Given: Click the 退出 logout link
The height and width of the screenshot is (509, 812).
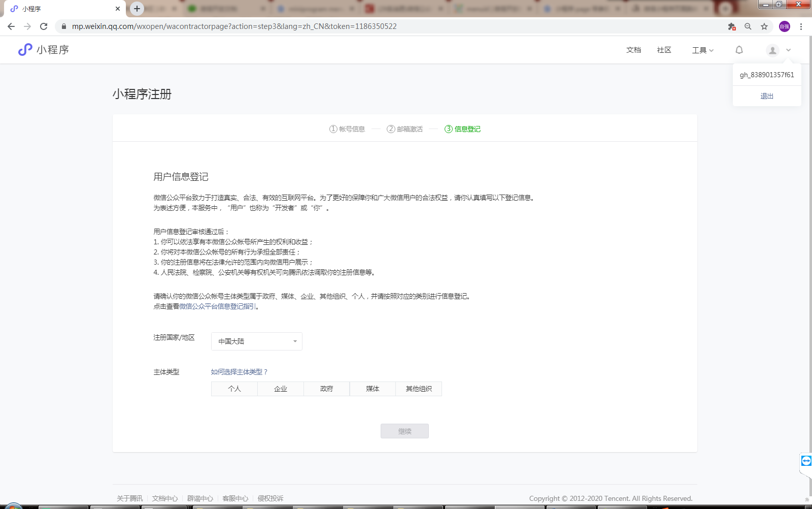Looking at the screenshot, I should (767, 96).
